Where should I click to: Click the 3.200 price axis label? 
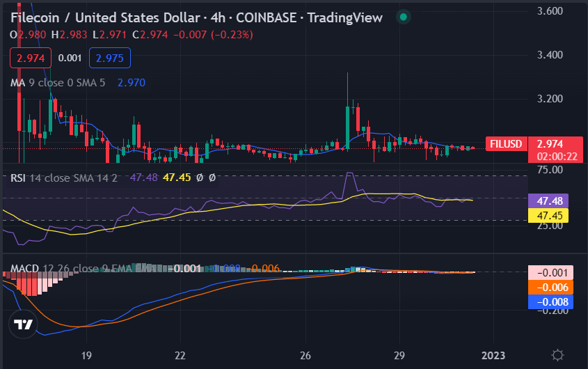550,99
